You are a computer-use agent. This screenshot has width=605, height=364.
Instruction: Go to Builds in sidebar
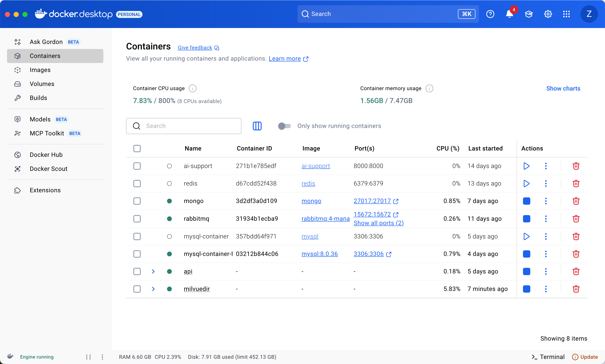(x=55, y=98)
